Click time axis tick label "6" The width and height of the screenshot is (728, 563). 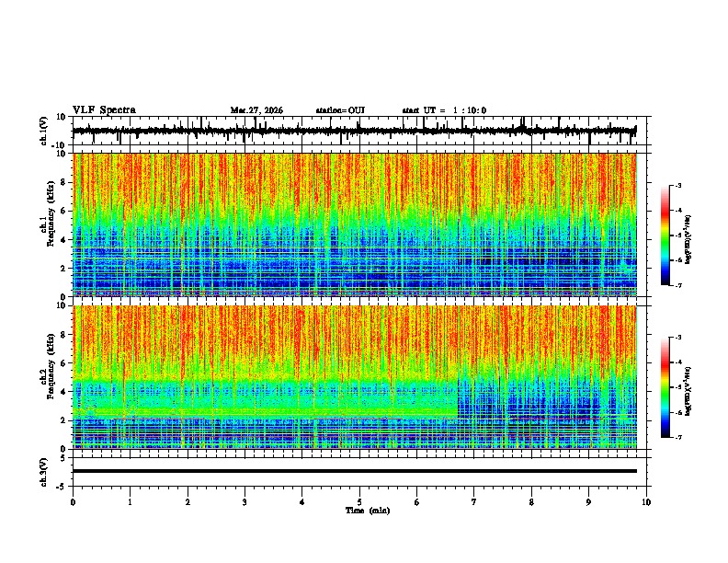(417, 502)
